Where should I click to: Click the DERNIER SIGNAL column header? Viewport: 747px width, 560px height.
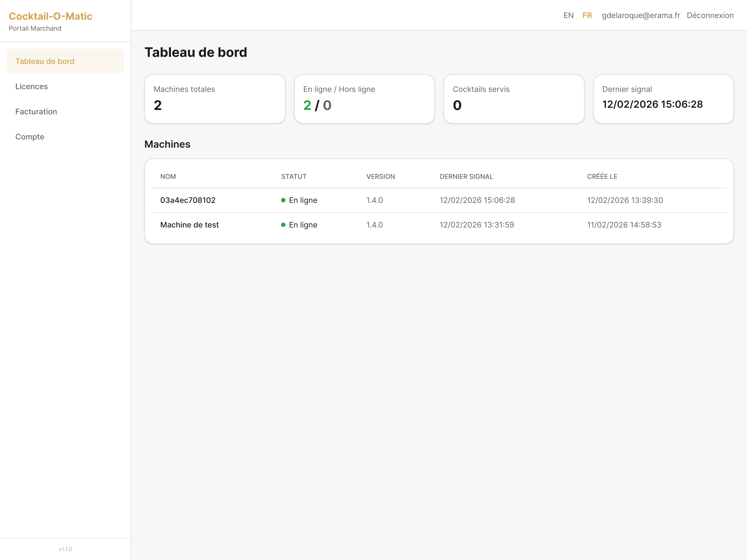click(x=466, y=177)
